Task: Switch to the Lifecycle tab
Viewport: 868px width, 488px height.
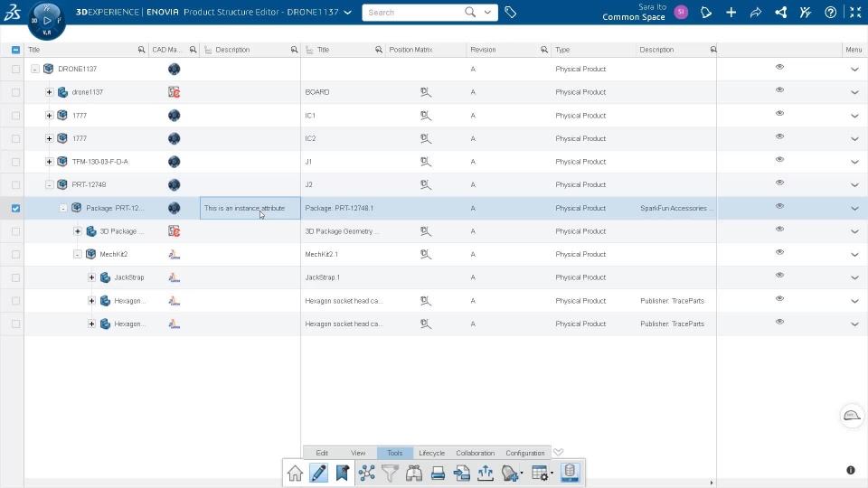Action: click(x=432, y=453)
